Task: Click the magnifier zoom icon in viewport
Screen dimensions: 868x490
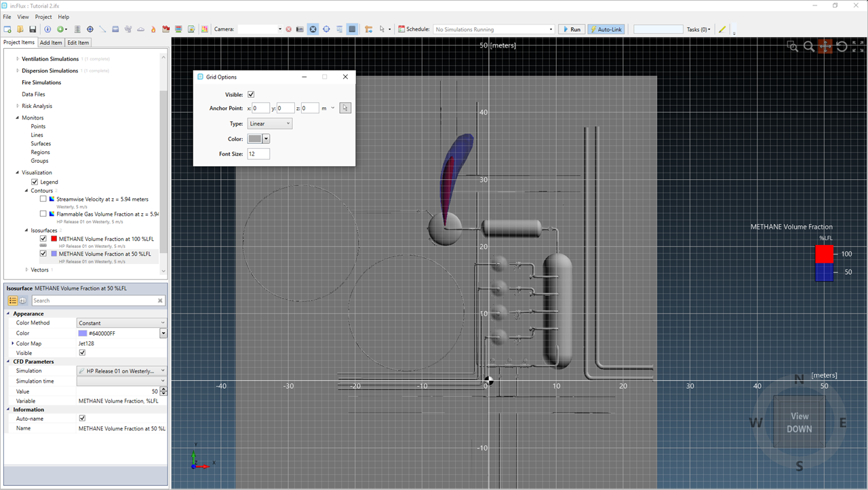Action: pos(808,46)
